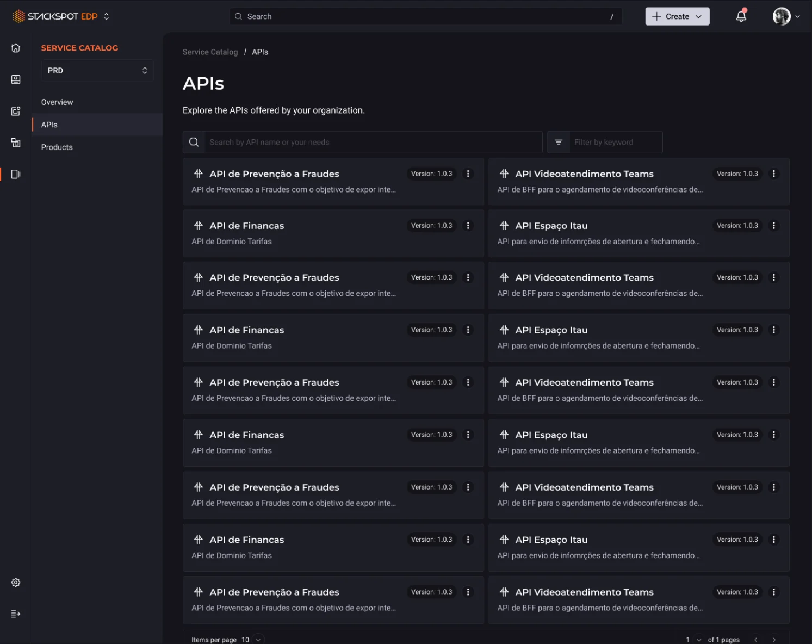Screen dimensions: 812x644
Task: Click the filter lines icon
Action: tap(559, 143)
